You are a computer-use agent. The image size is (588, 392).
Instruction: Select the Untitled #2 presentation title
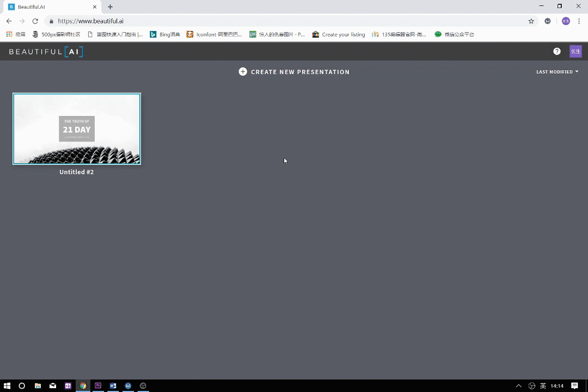[77, 172]
